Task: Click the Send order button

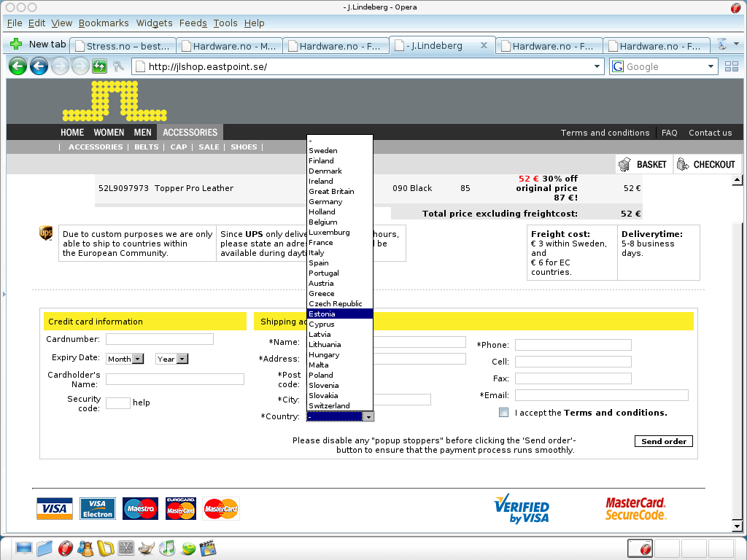Action: [664, 441]
